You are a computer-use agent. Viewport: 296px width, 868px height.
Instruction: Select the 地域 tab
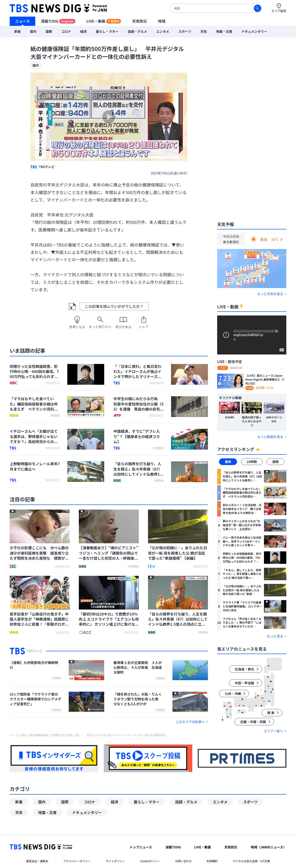click(162, 21)
